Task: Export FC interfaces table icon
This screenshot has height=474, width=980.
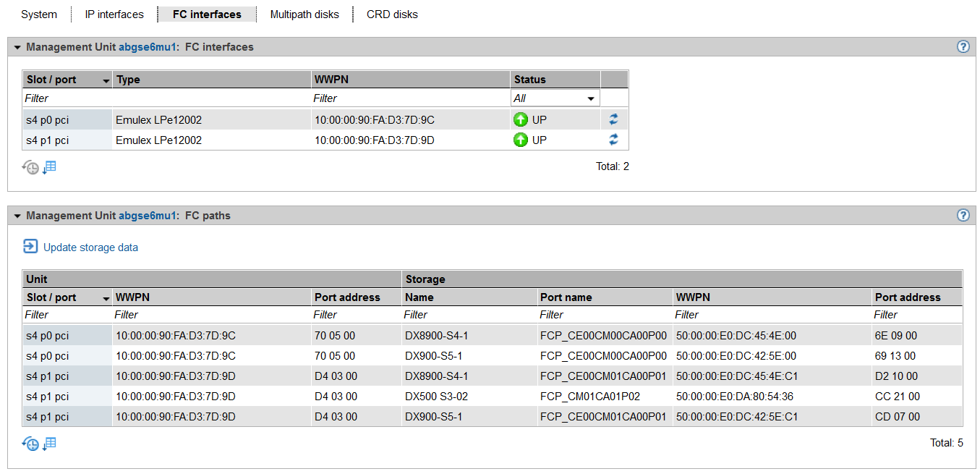Action: (49, 167)
